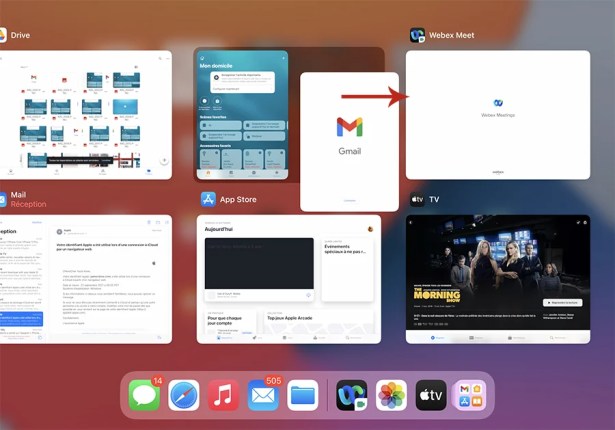
Task: Tap the Webex Meet app icon above its card
Action: coord(417,35)
